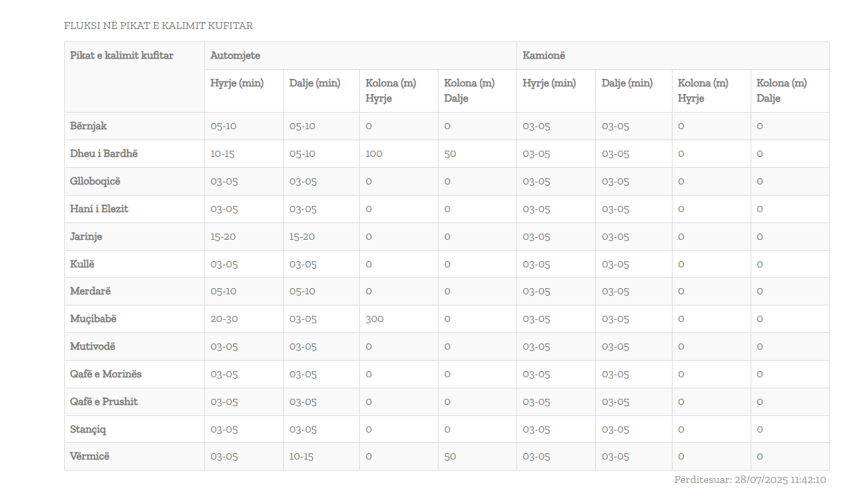The image size is (868, 501).
Task: Click the Kamionë column group header
Action: pyautogui.click(x=543, y=55)
